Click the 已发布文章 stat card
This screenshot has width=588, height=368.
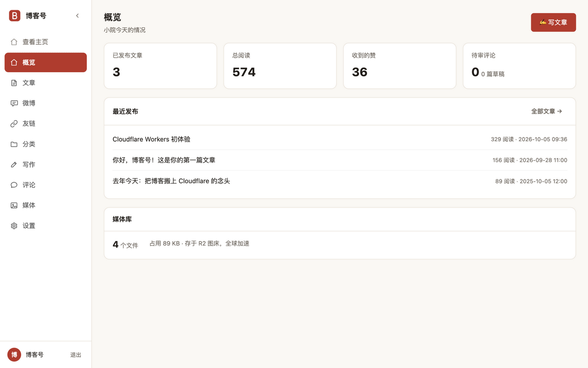pyautogui.click(x=160, y=66)
